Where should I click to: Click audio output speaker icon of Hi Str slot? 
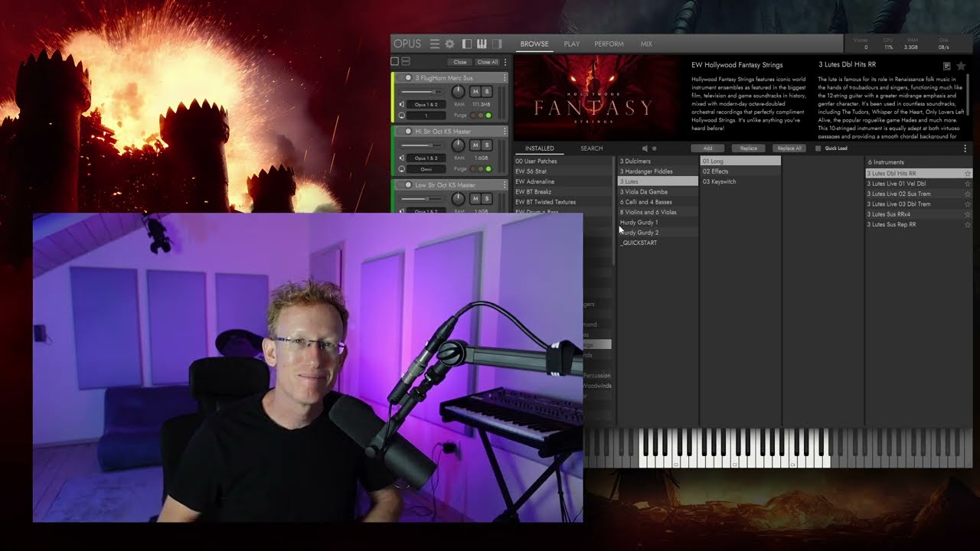pyautogui.click(x=401, y=158)
